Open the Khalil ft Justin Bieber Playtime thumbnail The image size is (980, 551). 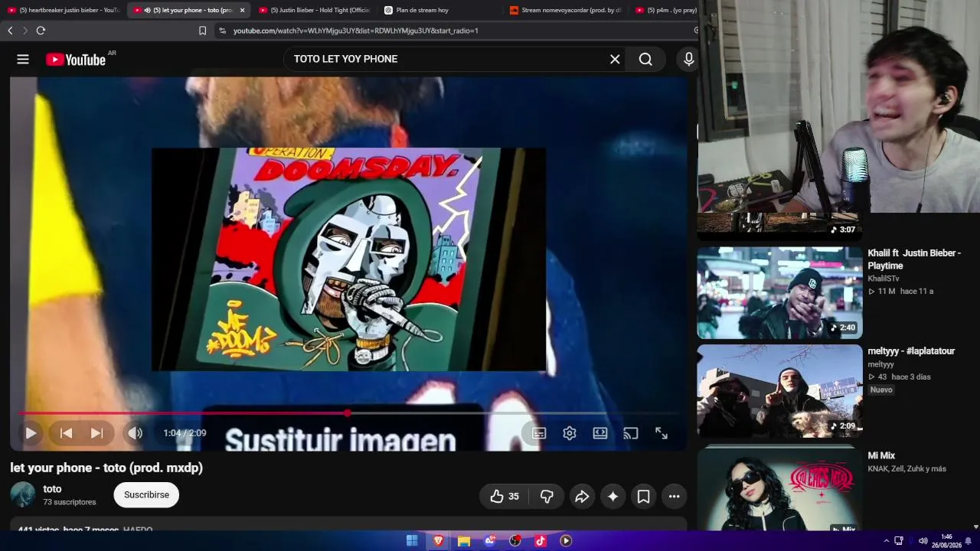click(x=779, y=292)
